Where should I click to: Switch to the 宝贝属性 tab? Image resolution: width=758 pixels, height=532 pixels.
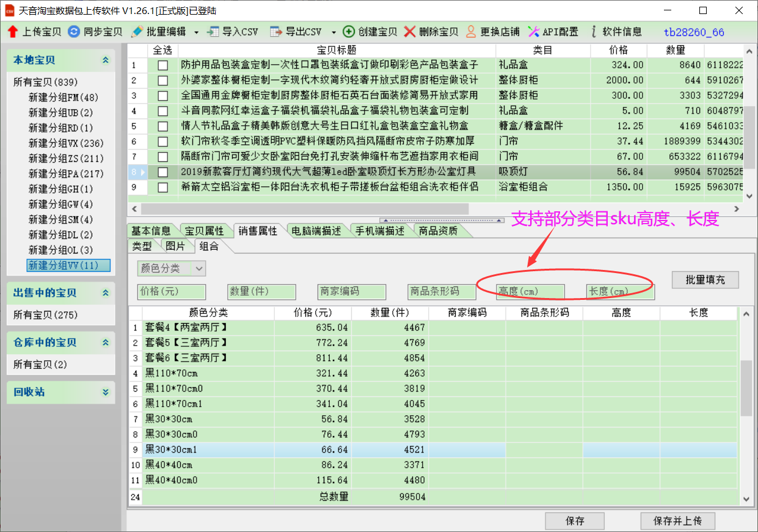[x=205, y=231]
